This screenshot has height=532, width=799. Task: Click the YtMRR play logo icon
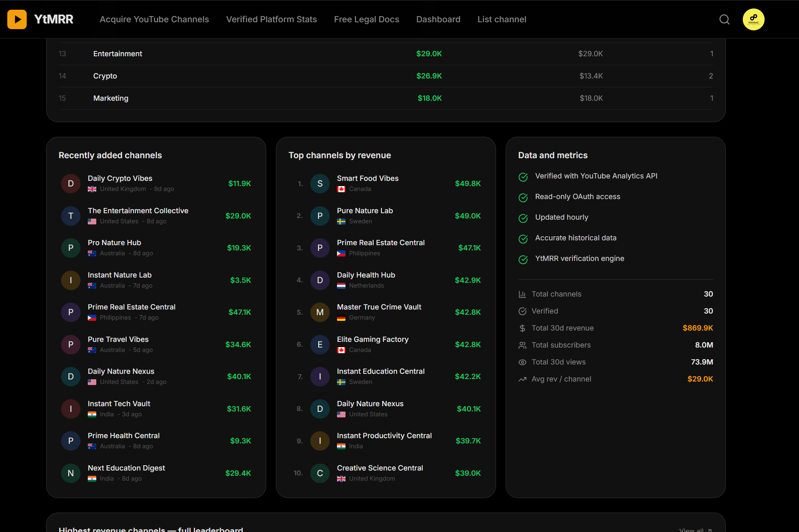tap(17, 19)
